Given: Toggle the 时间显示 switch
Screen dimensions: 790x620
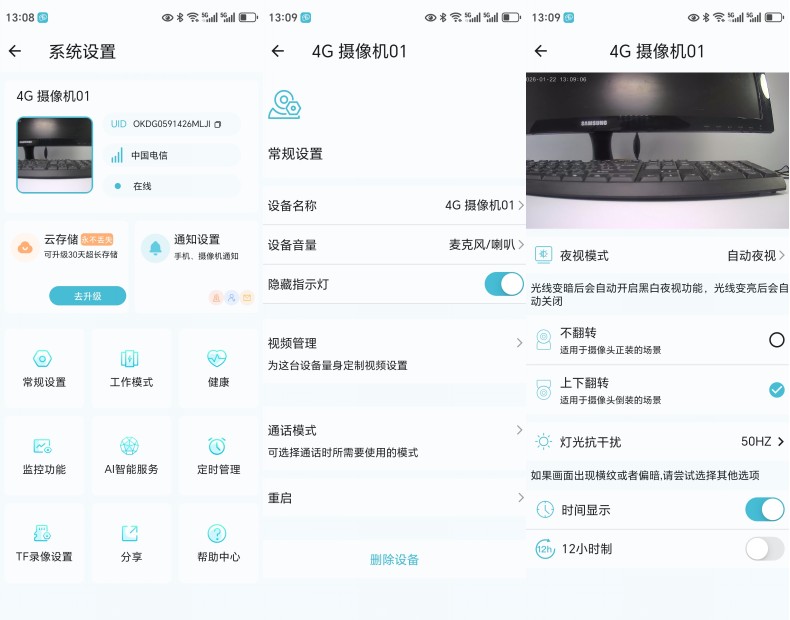Looking at the screenshot, I should click(x=765, y=510).
